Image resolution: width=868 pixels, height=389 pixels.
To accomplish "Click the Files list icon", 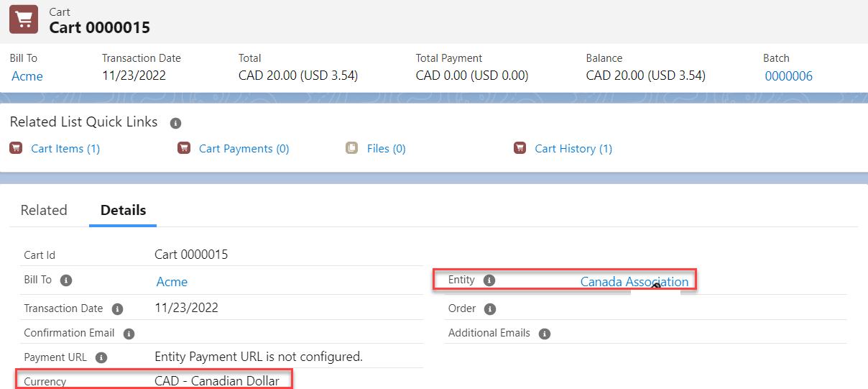I will (x=351, y=148).
